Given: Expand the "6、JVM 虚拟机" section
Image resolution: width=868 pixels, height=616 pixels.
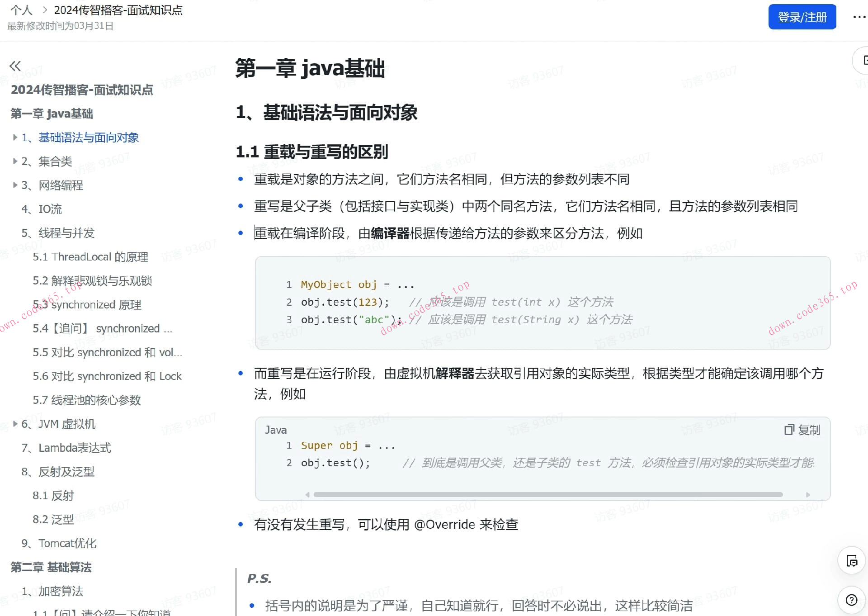Looking at the screenshot, I should click(15, 424).
